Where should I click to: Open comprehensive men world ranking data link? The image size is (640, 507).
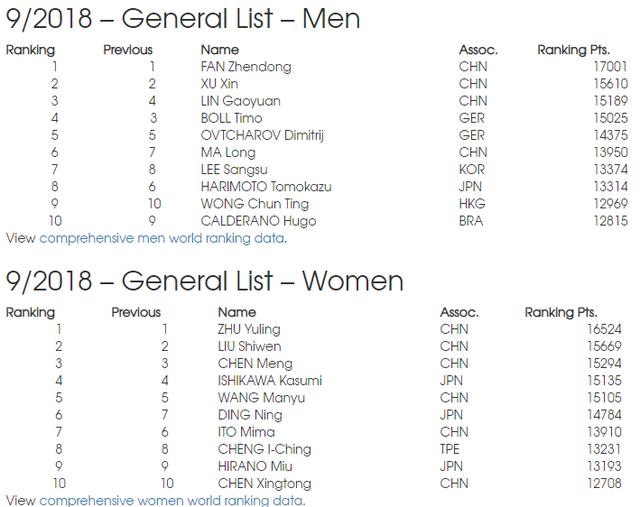(163, 238)
